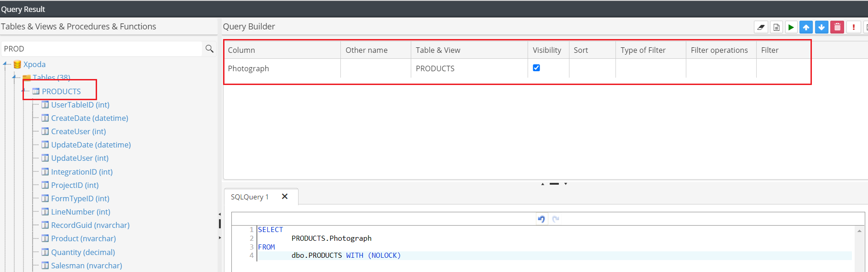868x272 pixels.
Task: Delete the row using the red trash button
Action: click(838, 27)
